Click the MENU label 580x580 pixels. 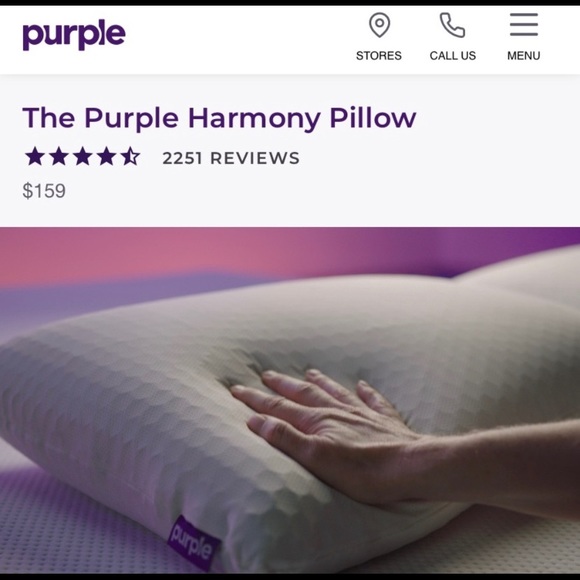[524, 55]
